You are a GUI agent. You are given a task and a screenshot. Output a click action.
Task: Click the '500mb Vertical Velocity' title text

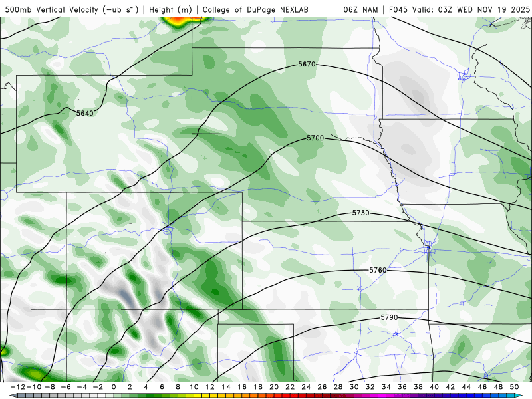52,9
